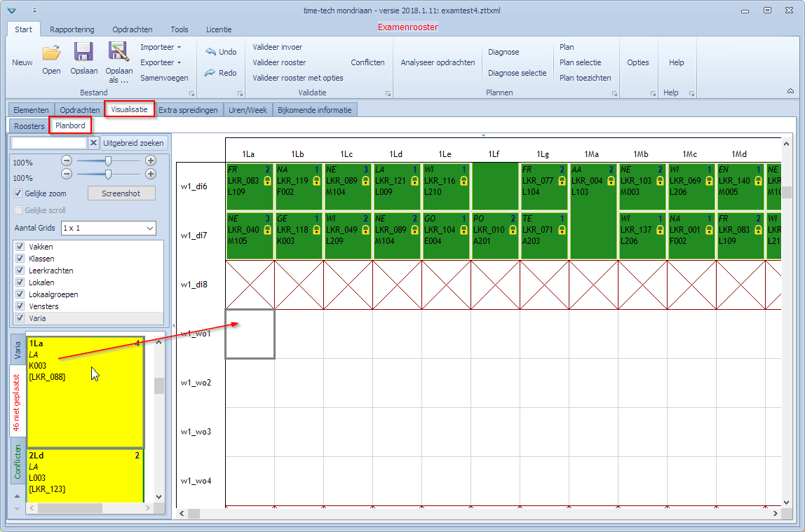
Task: Open the Licentie ribbon tab
Action: point(219,29)
